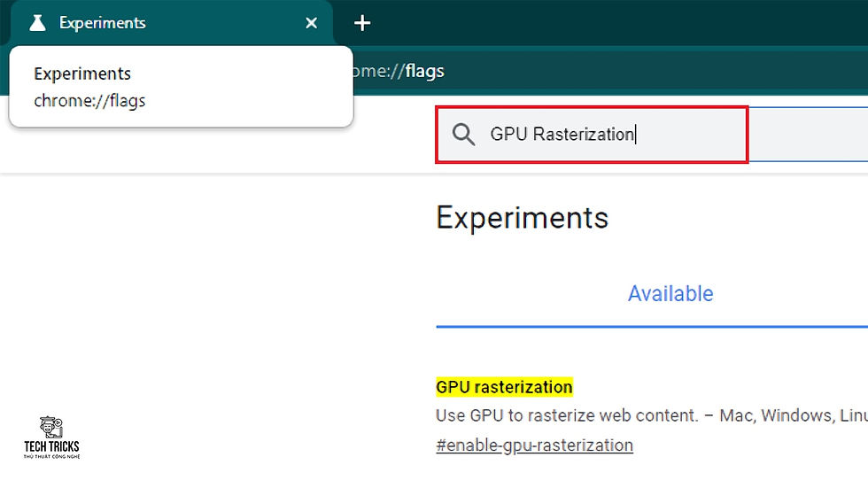Click the chrome://flags address bar
This screenshot has width=868, height=488.
[609, 71]
